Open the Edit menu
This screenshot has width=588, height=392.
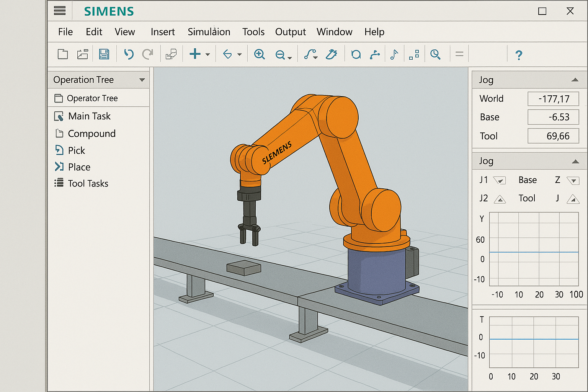click(x=94, y=32)
